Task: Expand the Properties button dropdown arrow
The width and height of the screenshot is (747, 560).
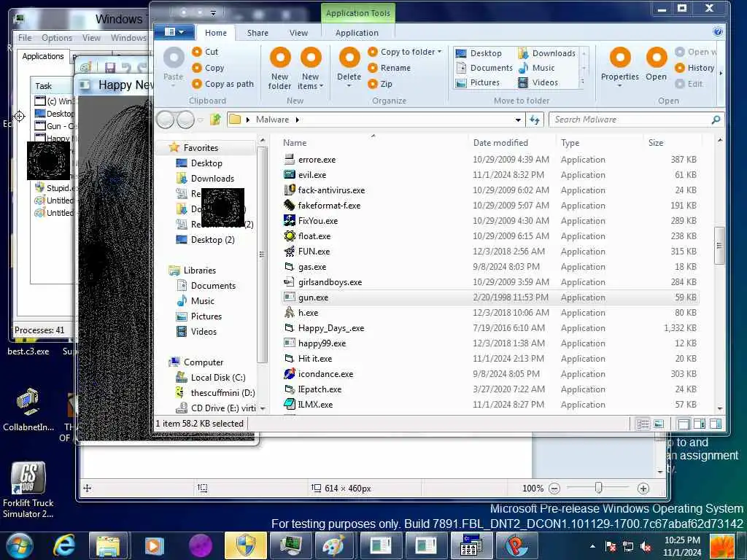Action: (x=620, y=86)
